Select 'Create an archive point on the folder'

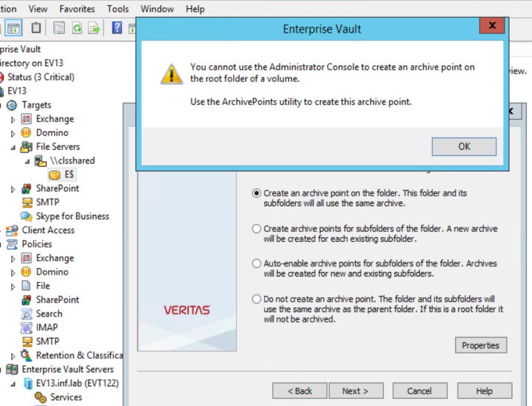(x=256, y=193)
